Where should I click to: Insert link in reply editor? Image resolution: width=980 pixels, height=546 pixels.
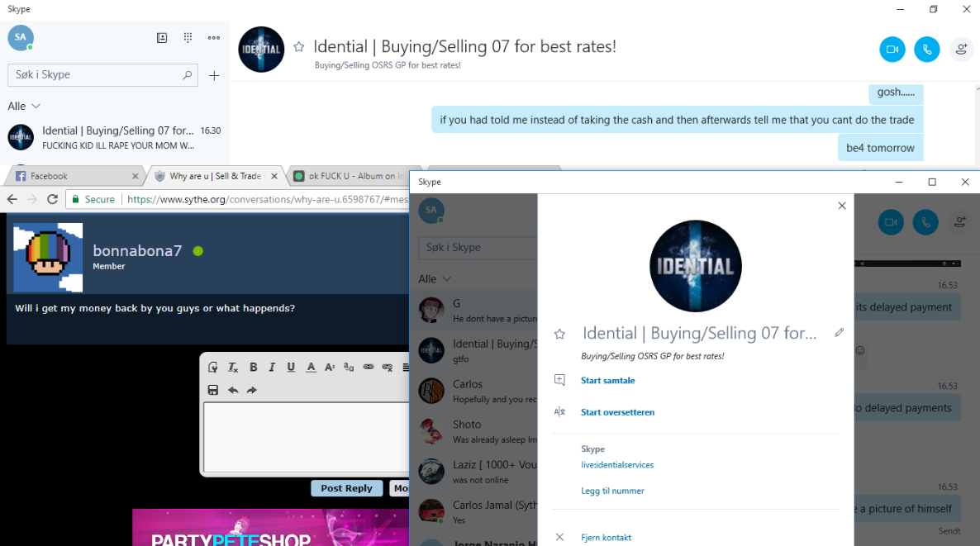[x=369, y=368]
